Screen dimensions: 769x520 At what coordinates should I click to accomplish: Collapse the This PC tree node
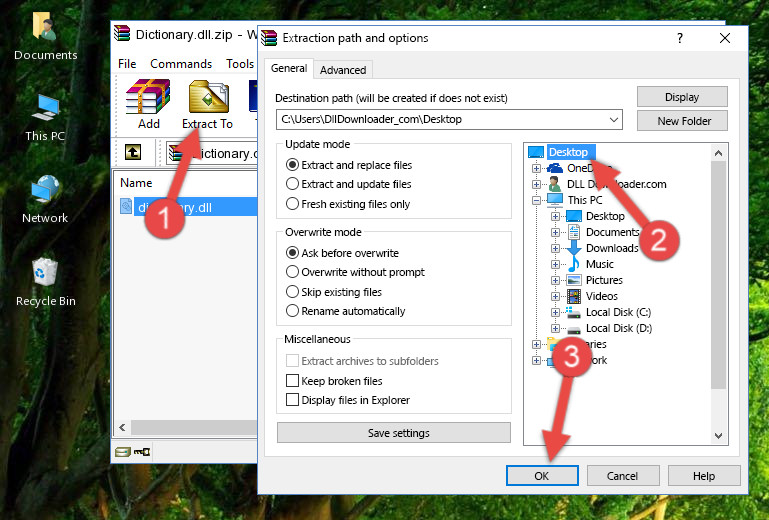click(537, 200)
